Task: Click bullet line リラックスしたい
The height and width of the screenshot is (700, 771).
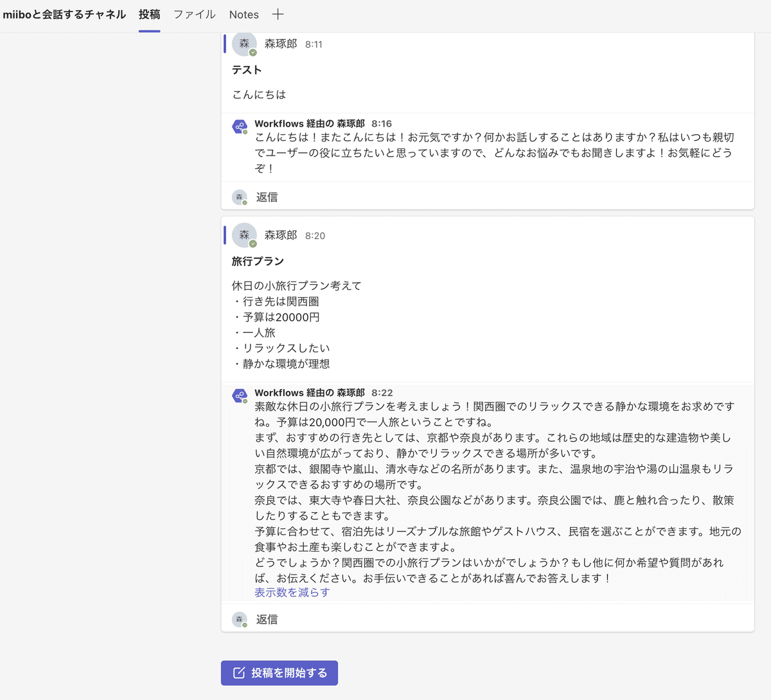Action: click(281, 348)
